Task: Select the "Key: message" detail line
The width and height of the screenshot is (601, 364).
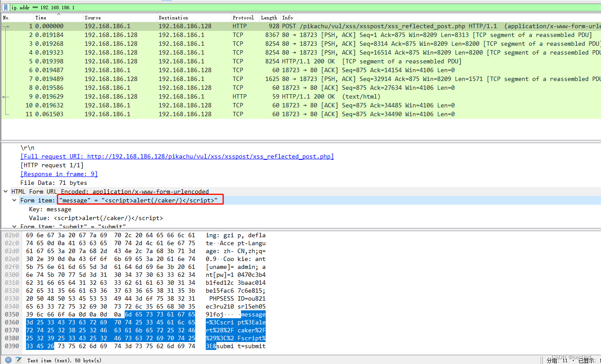Action: [50, 209]
